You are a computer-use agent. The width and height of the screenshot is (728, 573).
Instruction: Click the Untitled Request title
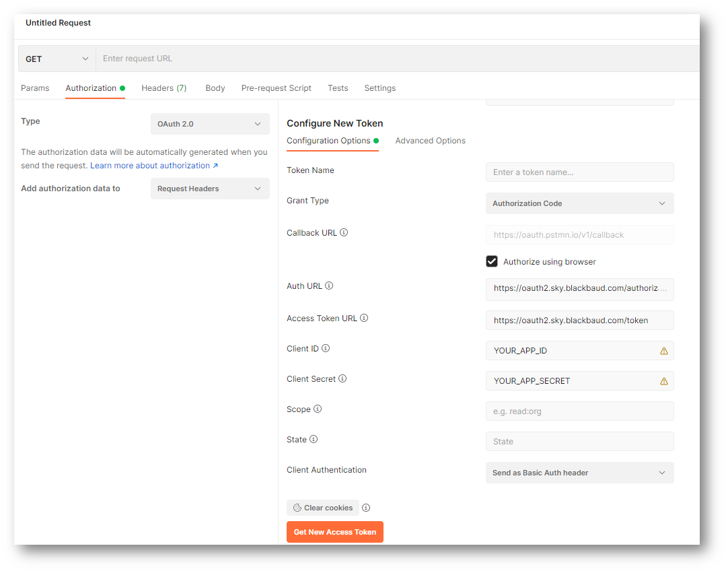[x=58, y=23]
